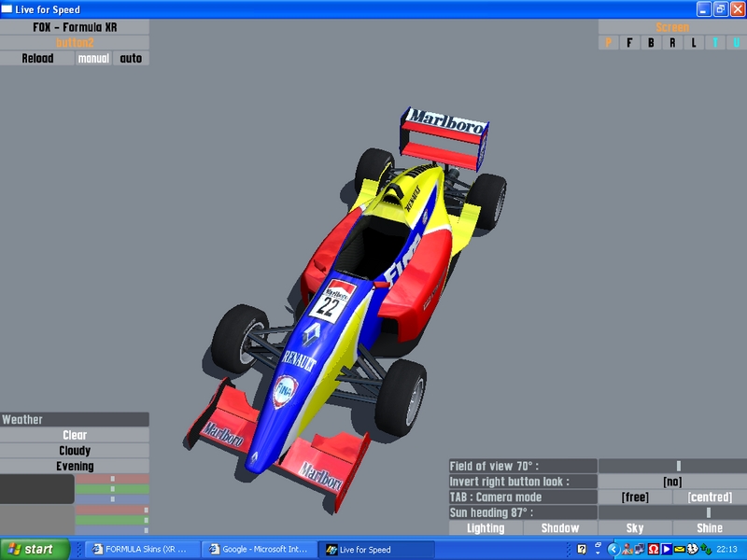Select the F front view button

pyautogui.click(x=629, y=43)
